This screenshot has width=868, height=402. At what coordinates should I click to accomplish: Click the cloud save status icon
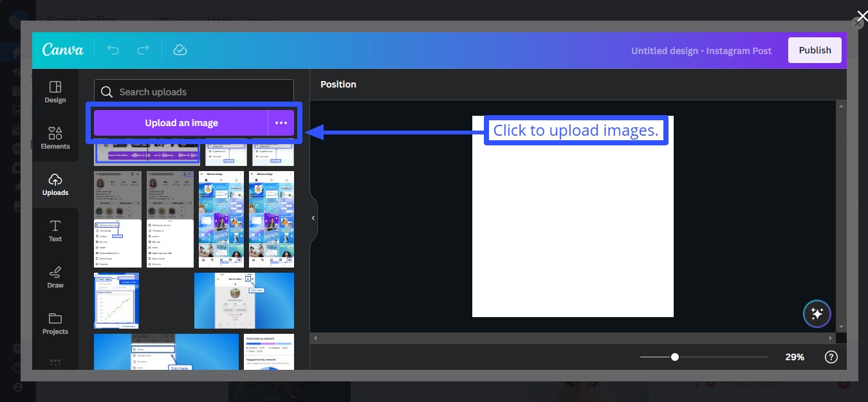point(180,50)
